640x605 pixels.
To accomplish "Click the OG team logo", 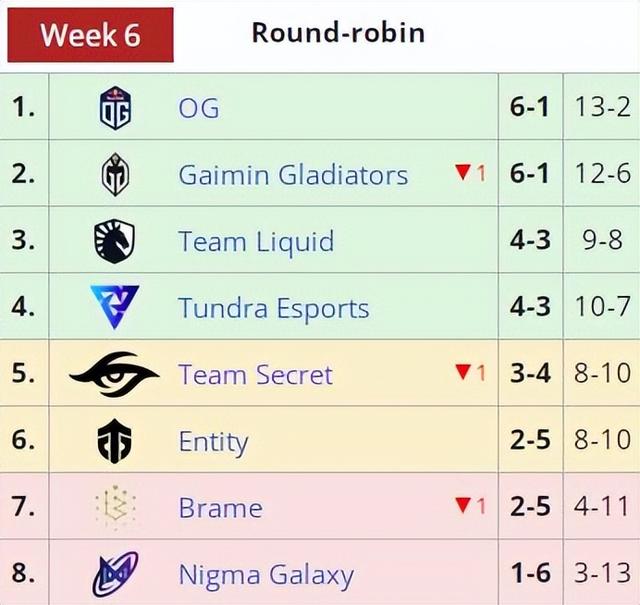I will pyautogui.click(x=116, y=108).
